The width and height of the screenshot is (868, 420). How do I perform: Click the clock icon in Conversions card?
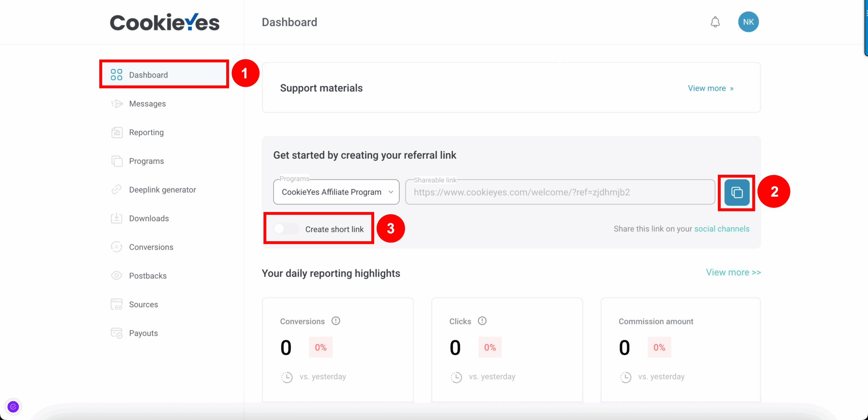tap(287, 377)
